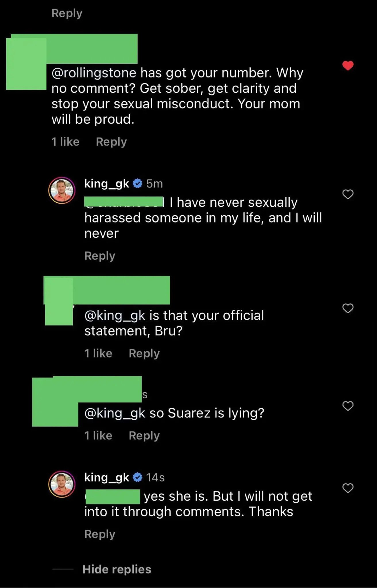Reply to 'so Suarez is lying?' comment
This screenshot has height=588, width=377.
(x=144, y=436)
